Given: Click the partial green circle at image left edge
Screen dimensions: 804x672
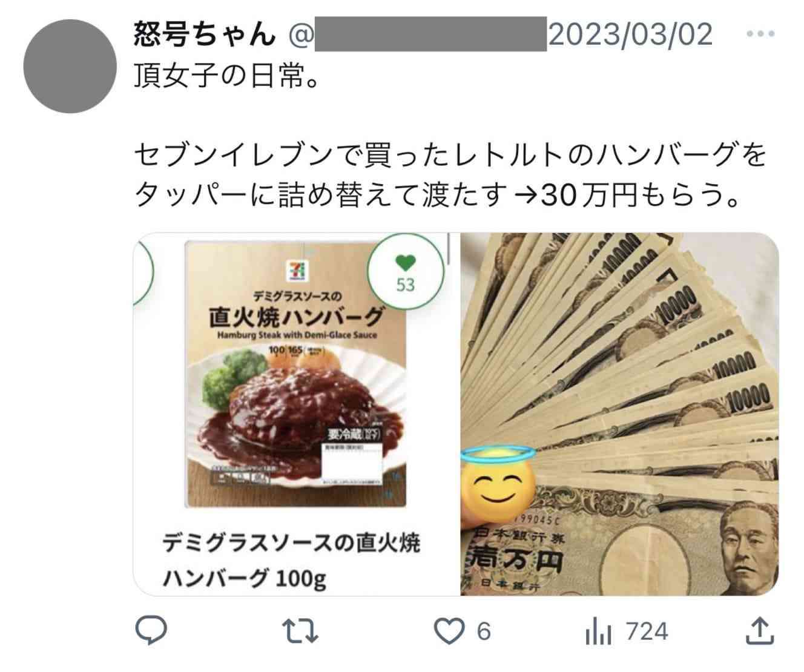Looking at the screenshot, I should (x=143, y=270).
